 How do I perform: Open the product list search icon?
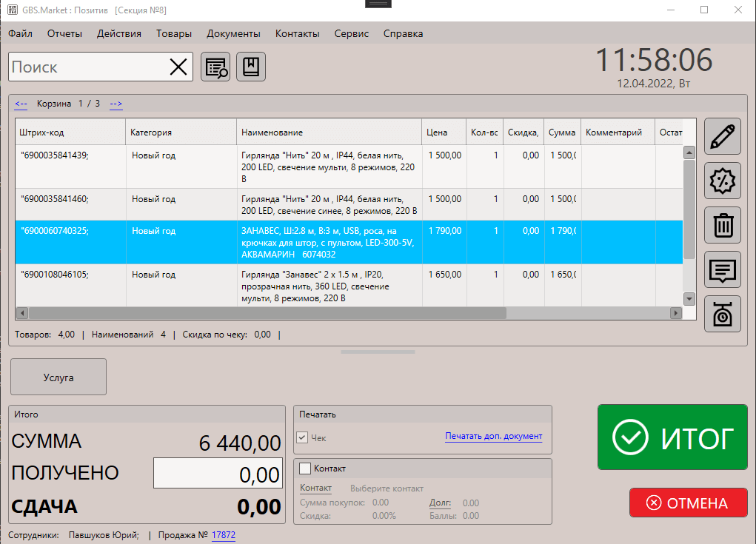[x=215, y=67]
